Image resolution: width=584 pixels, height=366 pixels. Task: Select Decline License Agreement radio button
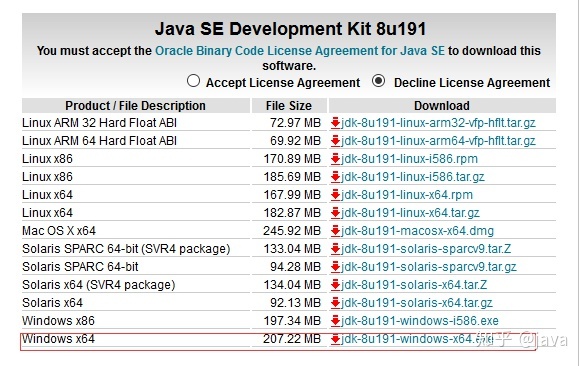(x=378, y=81)
